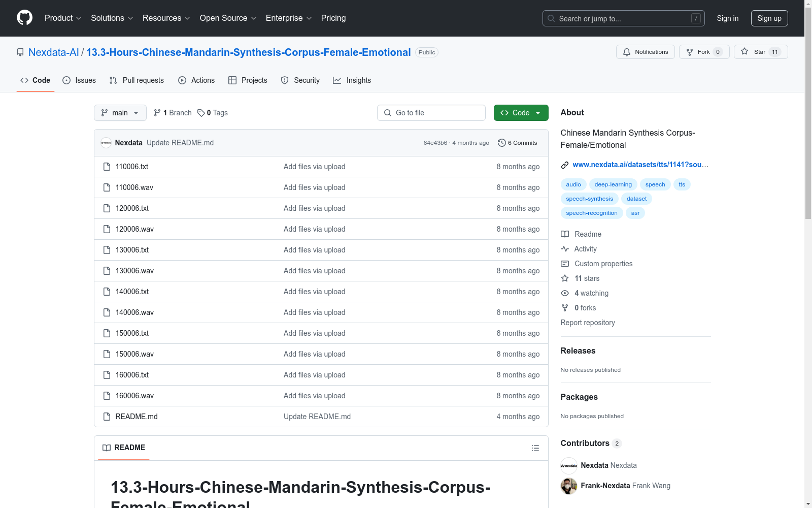Screen dimensions: 812x508
Task: Open the Activity link
Action: pyautogui.click(x=579, y=249)
